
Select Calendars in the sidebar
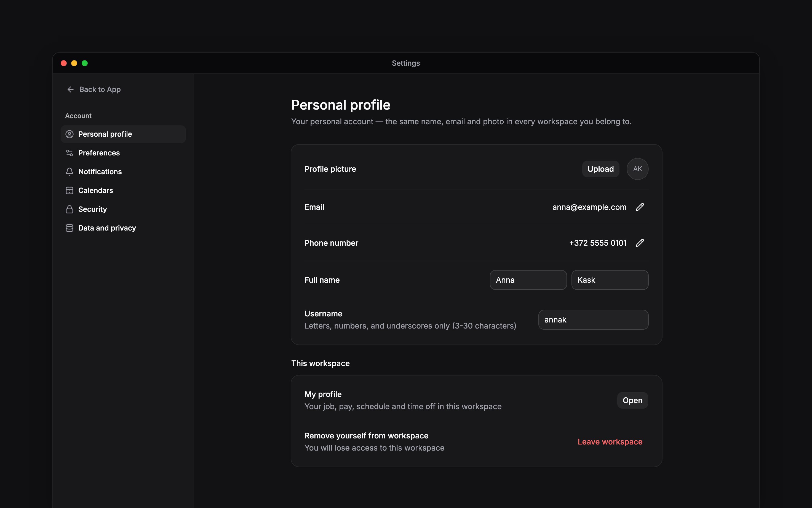tap(123, 190)
